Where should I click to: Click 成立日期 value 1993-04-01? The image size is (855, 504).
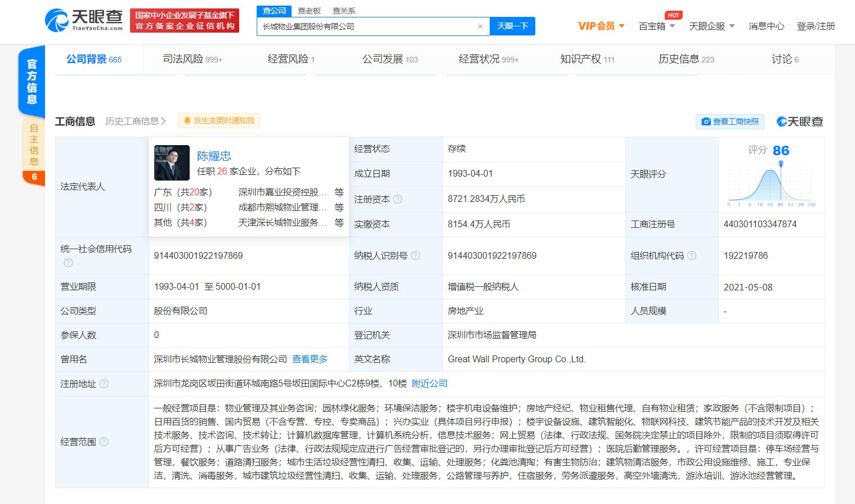tap(470, 174)
